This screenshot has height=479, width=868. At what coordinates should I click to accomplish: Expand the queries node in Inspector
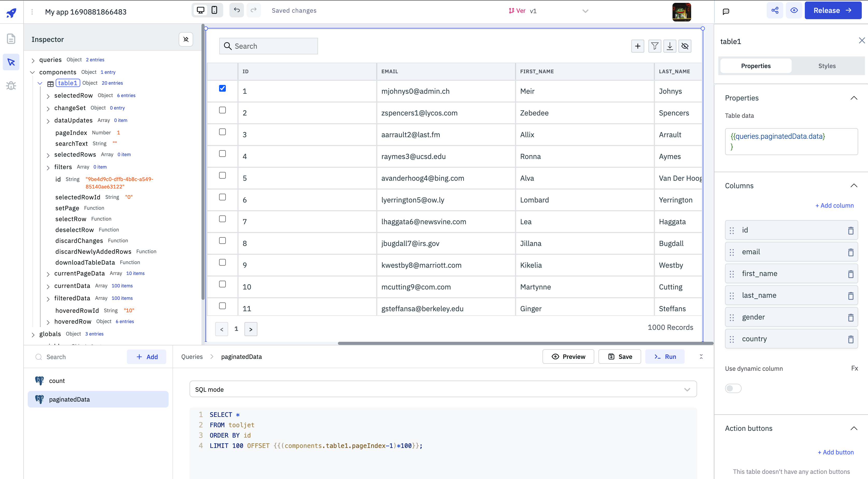(x=33, y=60)
